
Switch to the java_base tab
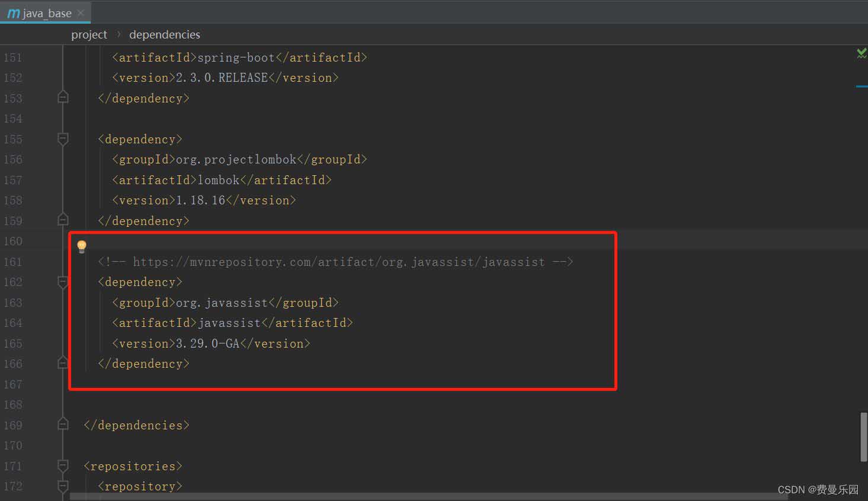pos(46,12)
